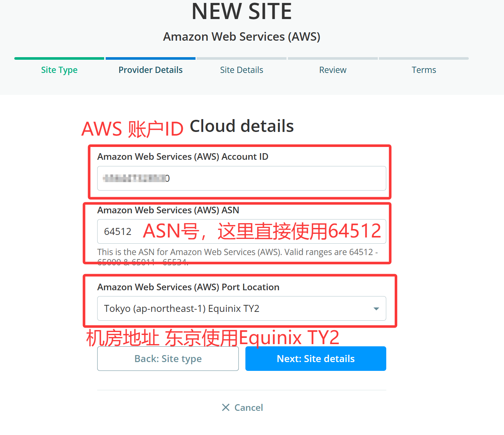Open the Review step
504x435 pixels.
(333, 70)
